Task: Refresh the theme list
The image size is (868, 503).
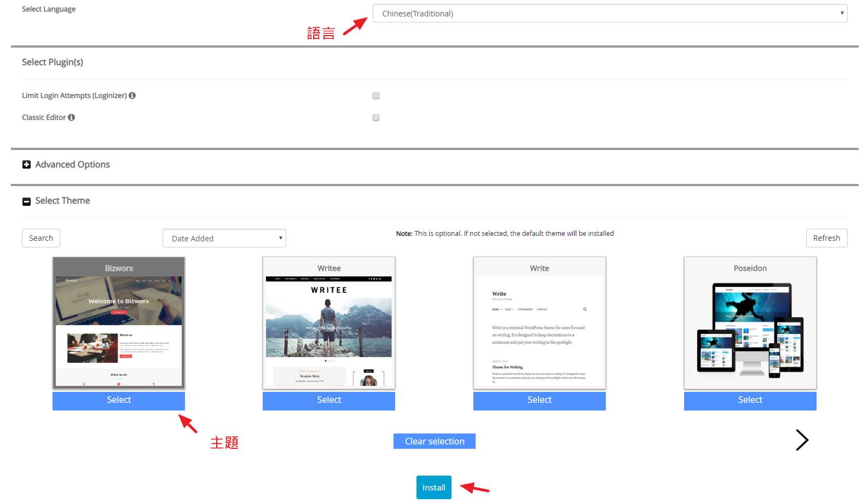Action: (x=826, y=238)
